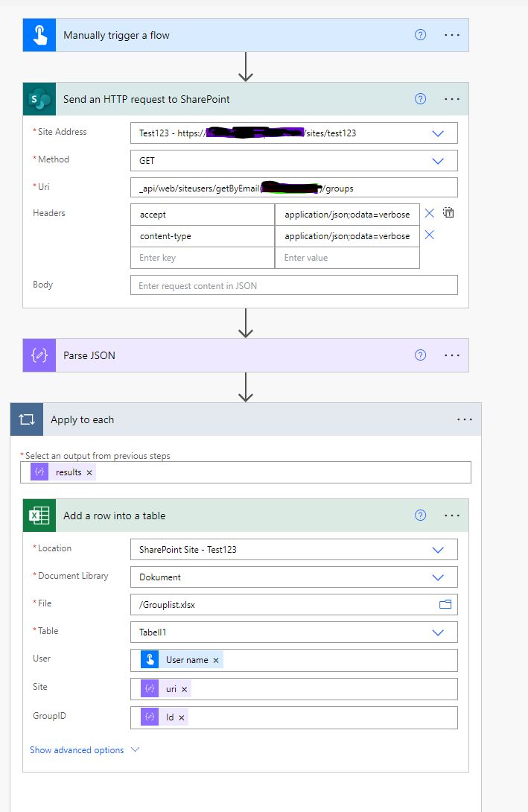Select the Id dynamic content token

164,717
